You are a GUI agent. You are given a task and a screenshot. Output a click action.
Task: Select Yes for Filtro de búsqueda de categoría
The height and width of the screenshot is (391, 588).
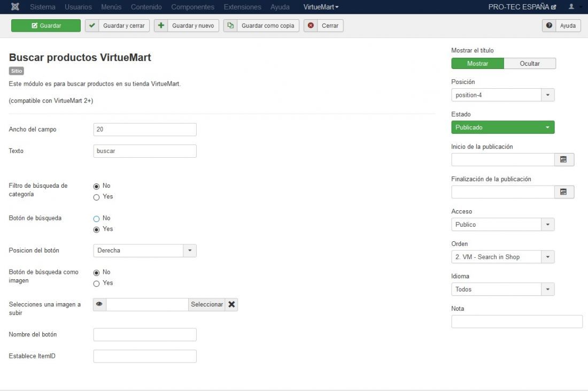pyautogui.click(x=96, y=197)
